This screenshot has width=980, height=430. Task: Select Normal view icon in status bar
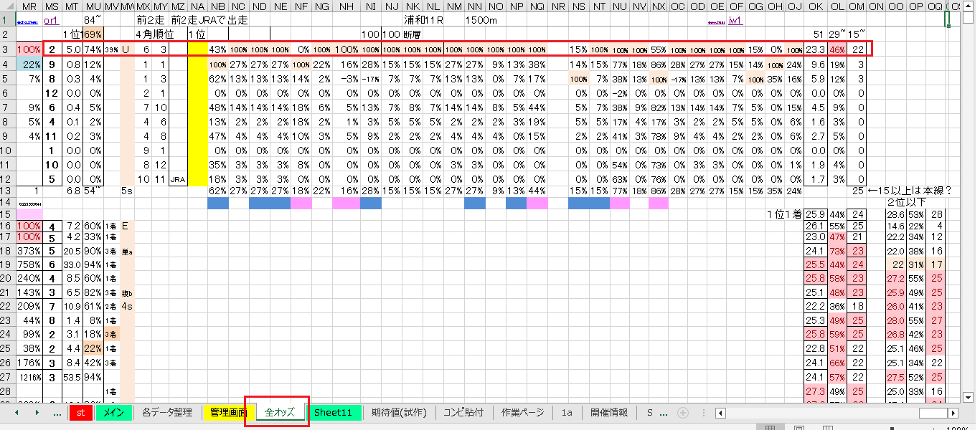[x=770, y=428]
